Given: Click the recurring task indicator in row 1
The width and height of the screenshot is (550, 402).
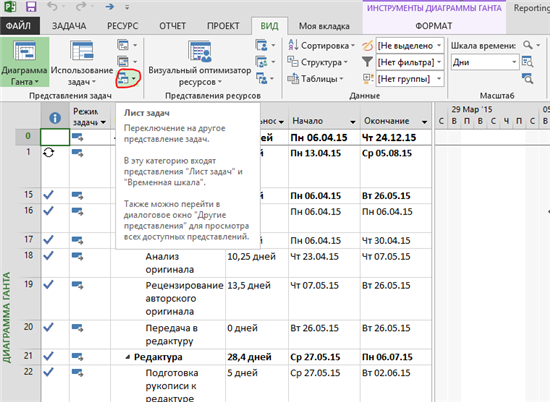Looking at the screenshot, I should pos(49,152).
